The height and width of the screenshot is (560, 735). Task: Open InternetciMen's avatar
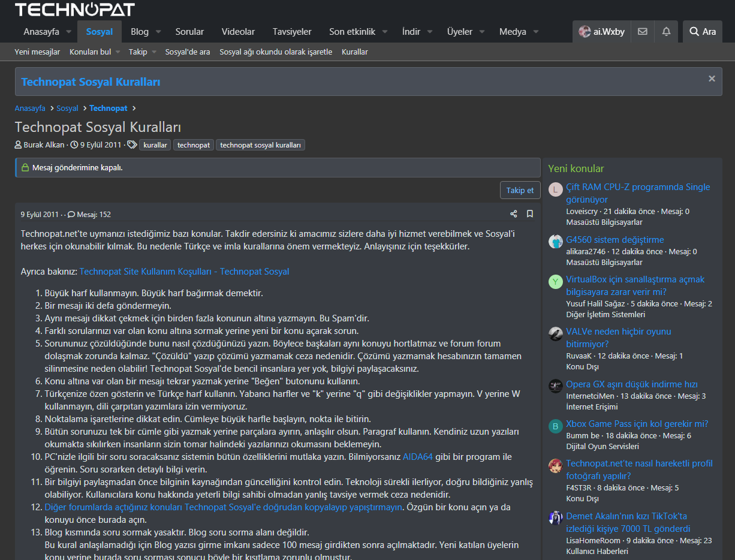556,386
